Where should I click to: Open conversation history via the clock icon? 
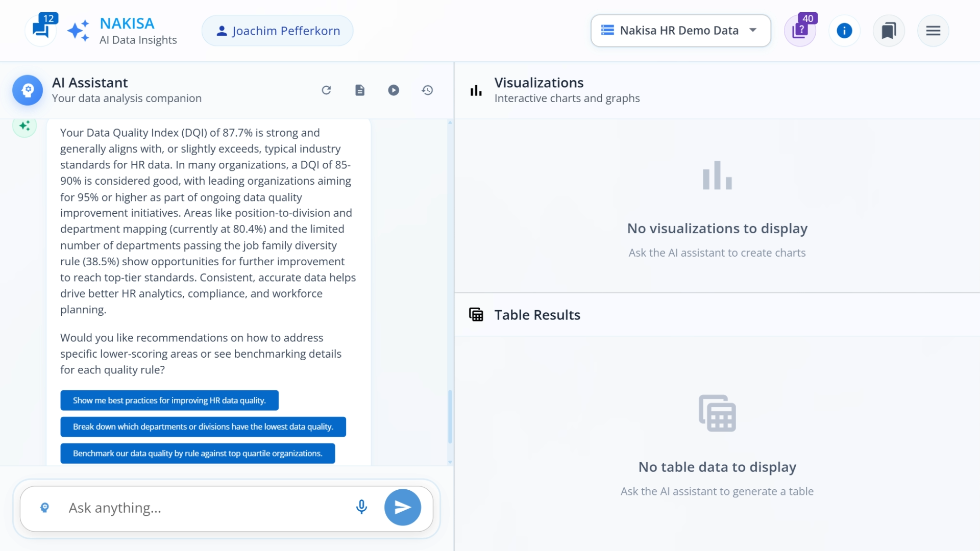click(427, 90)
